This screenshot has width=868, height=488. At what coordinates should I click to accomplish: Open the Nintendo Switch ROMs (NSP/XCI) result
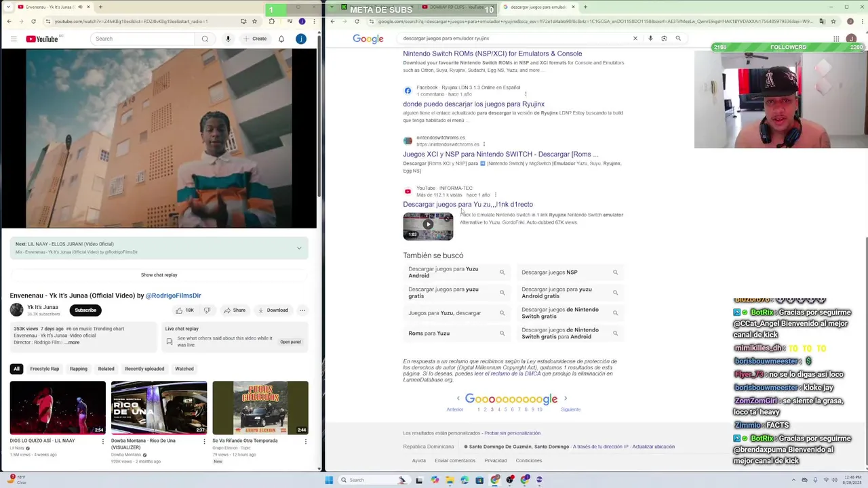492,54
